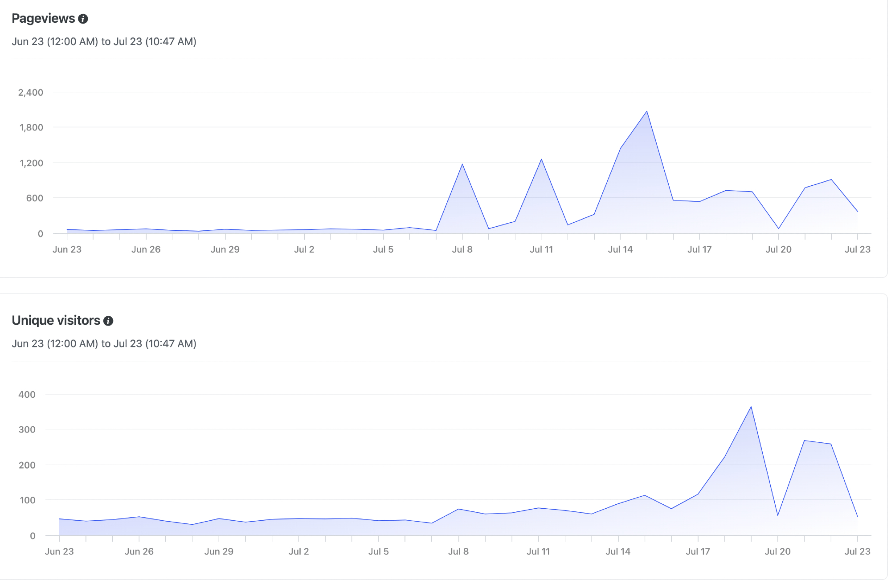Click the Unique visitors heading text

coord(56,320)
